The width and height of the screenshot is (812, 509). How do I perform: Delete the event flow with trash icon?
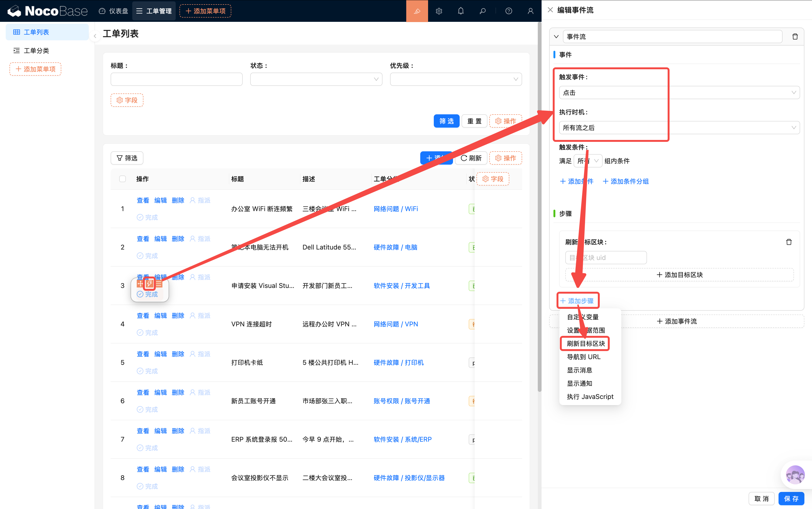[x=795, y=37]
